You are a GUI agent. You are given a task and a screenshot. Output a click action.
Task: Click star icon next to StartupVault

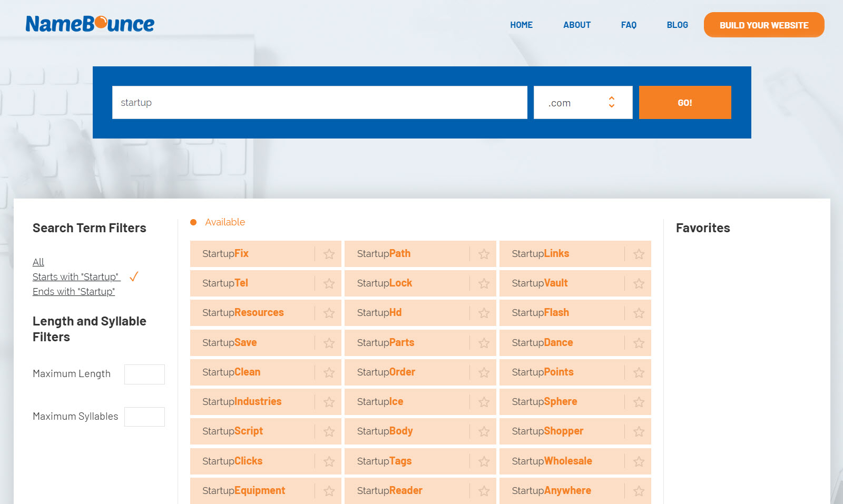click(x=639, y=284)
